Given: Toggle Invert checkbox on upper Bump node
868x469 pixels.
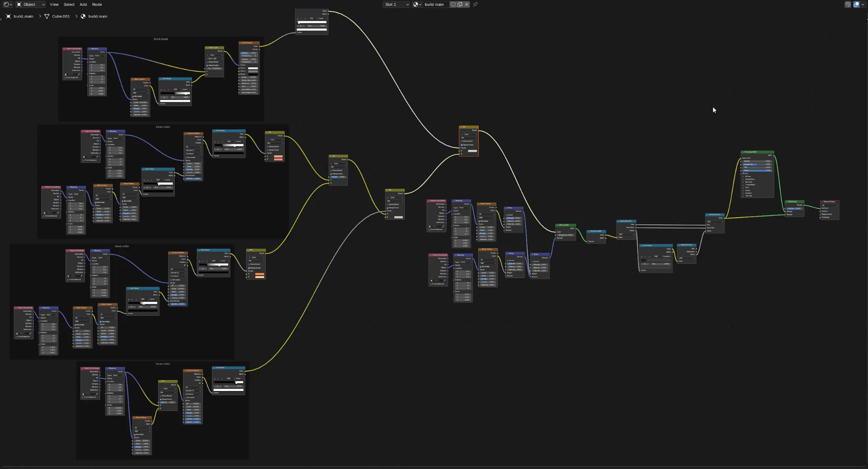Looking at the screenshot, I should pos(506,215).
